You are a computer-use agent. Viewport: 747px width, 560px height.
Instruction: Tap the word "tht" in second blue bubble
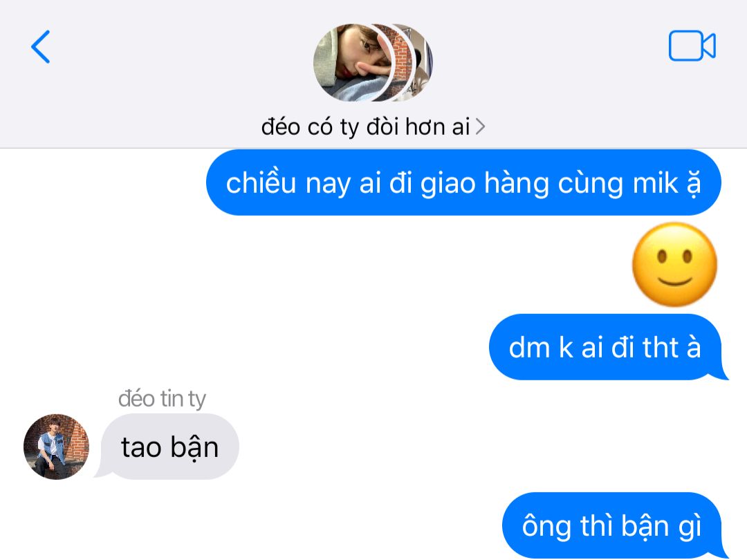point(661,347)
